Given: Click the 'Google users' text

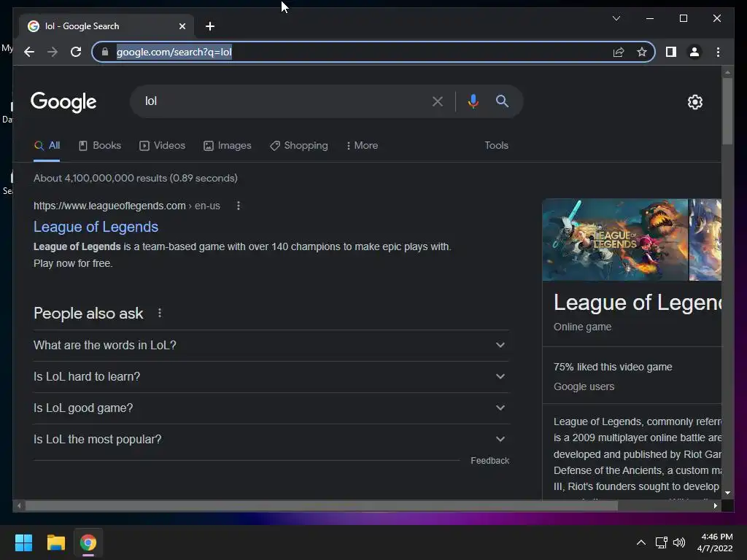Looking at the screenshot, I should tap(584, 386).
